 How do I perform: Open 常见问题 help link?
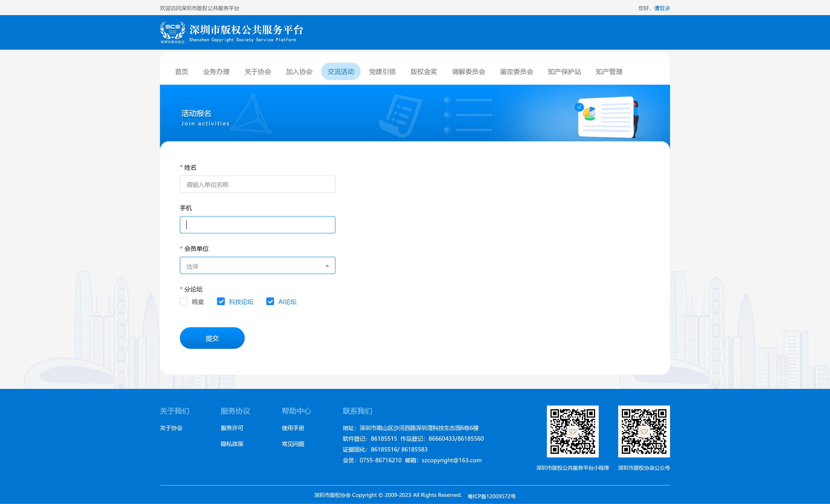(293, 444)
